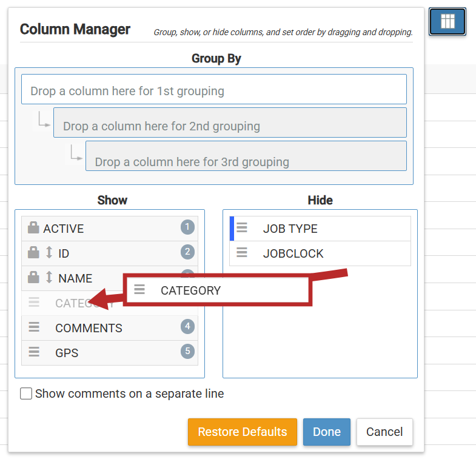Viewport: 476px width, 462px height.
Task: Select the COMMENTS column label
Action: coord(89,329)
